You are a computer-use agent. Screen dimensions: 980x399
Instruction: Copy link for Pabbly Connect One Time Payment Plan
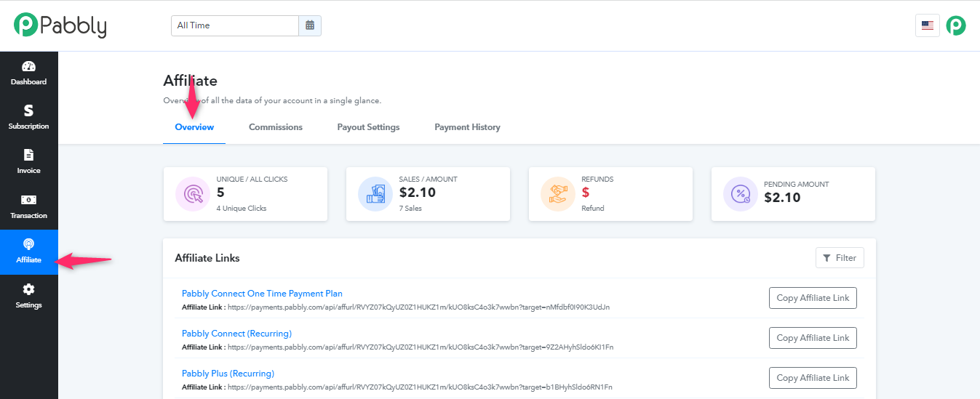[x=813, y=298]
